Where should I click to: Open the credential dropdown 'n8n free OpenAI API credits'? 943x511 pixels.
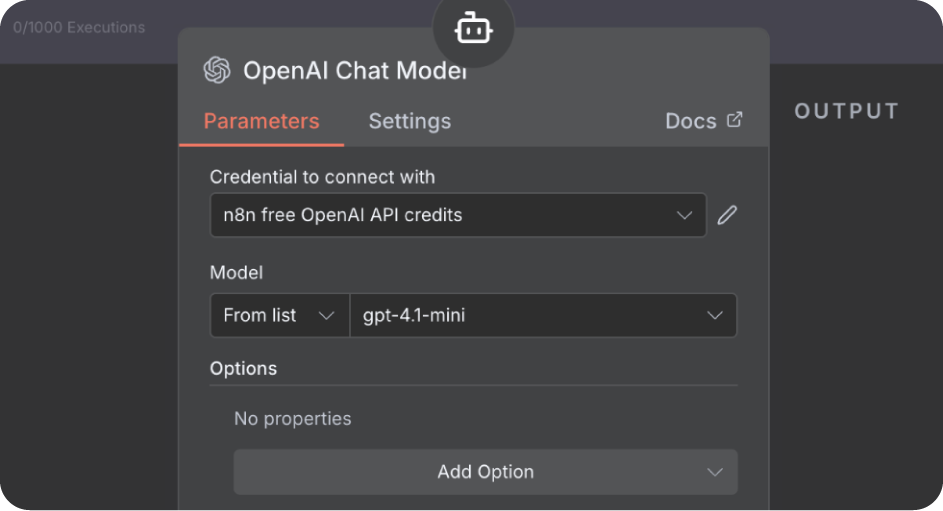(458, 215)
